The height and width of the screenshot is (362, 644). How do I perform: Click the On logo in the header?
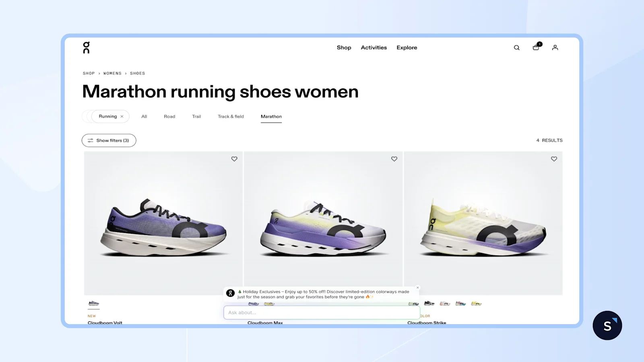point(86,47)
